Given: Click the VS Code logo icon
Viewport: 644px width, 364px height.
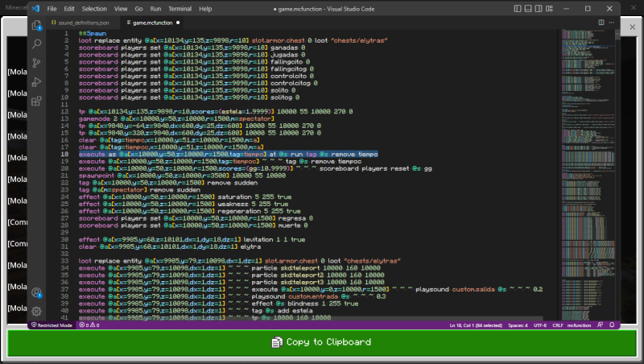Looking at the screenshot, I should click(x=36, y=8).
